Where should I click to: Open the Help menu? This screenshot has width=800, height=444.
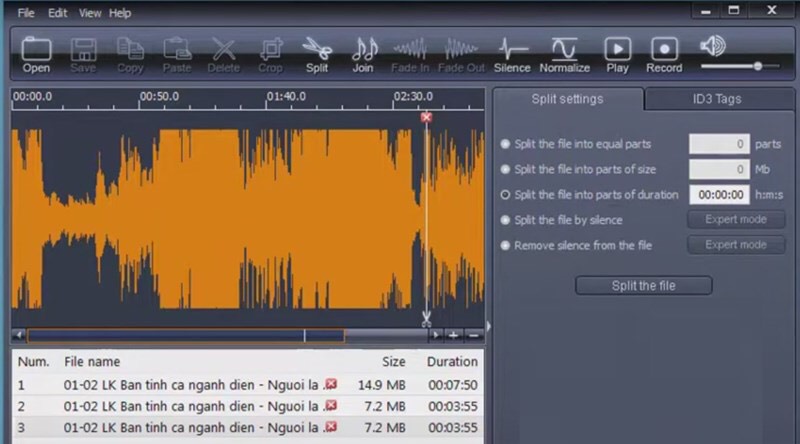pyautogui.click(x=120, y=13)
